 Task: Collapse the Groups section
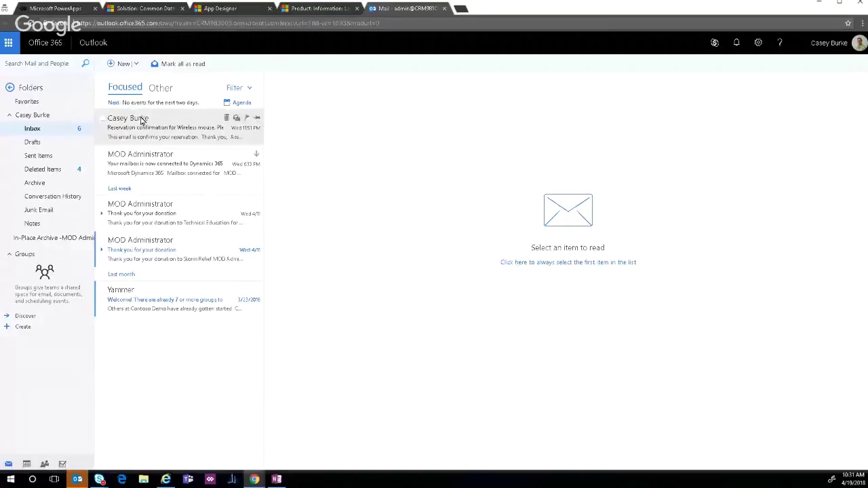pyautogui.click(x=9, y=254)
